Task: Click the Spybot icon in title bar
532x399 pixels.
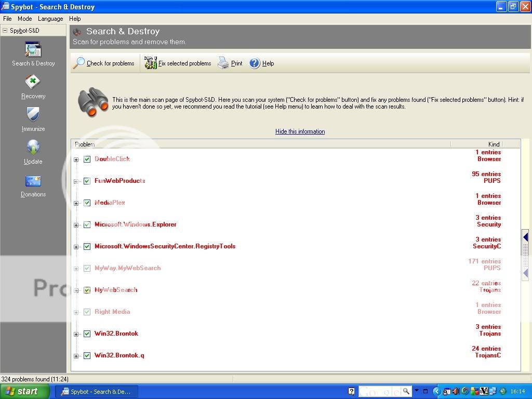Action: click(x=5, y=6)
